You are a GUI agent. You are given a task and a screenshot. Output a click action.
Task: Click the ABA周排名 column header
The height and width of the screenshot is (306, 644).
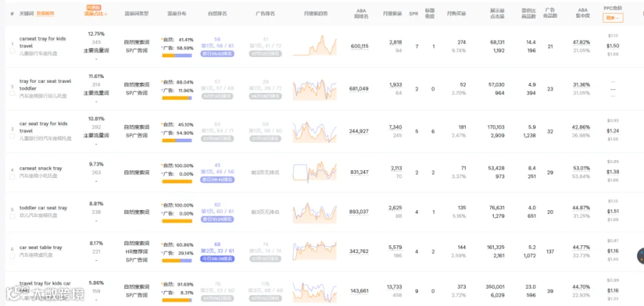(x=361, y=14)
